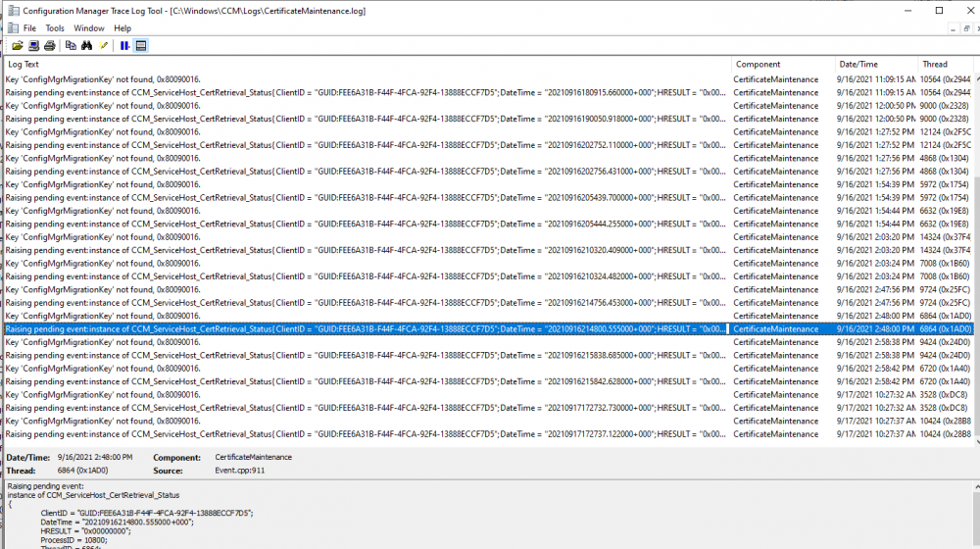Open the File menu

[29, 28]
